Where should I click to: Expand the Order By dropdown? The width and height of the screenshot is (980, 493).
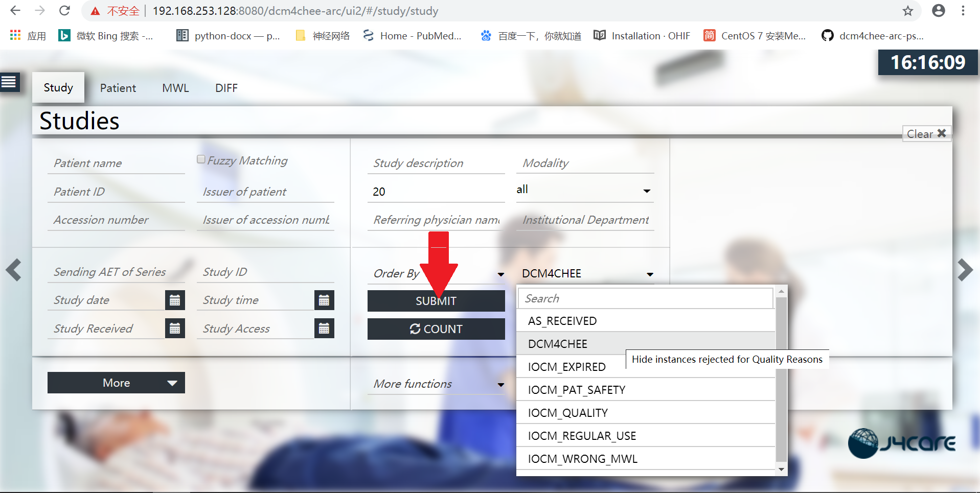pos(500,274)
